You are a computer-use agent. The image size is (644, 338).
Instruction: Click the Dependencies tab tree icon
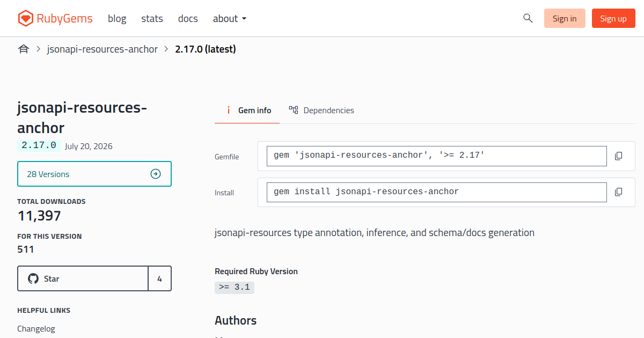[x=294, y=110]
